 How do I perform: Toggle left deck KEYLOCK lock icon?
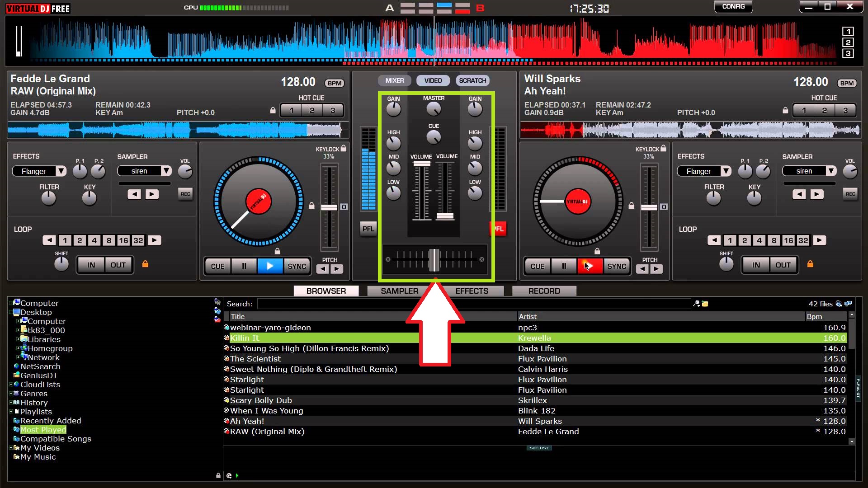344,148
